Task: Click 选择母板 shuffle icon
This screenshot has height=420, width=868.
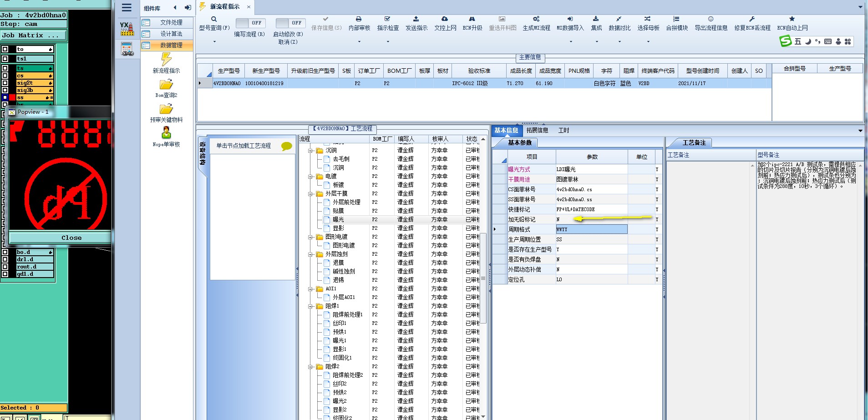Action: [x=647, y=19]
